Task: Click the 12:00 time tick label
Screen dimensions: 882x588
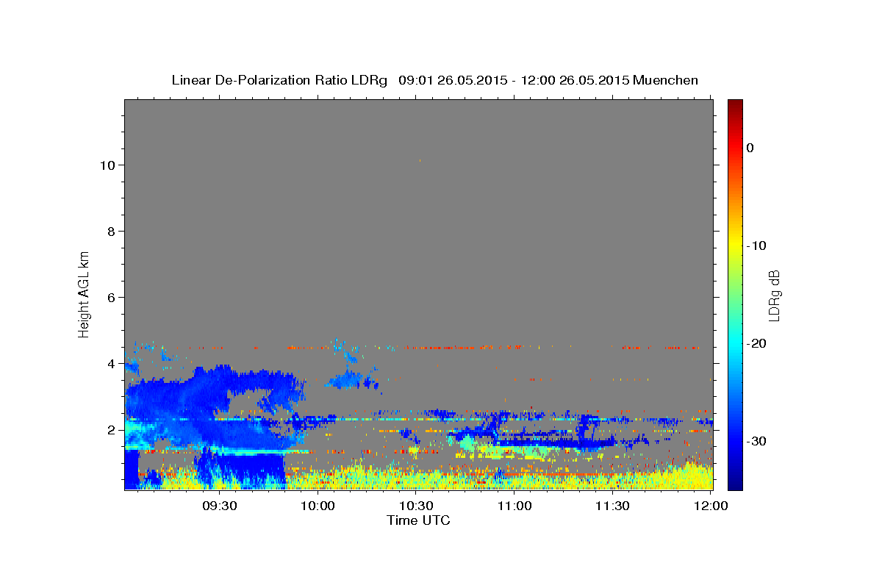Action: pos(710,506)
